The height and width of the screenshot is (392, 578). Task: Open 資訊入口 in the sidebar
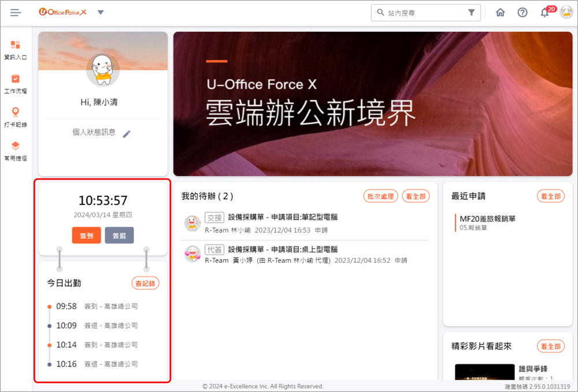click(16, 50)
